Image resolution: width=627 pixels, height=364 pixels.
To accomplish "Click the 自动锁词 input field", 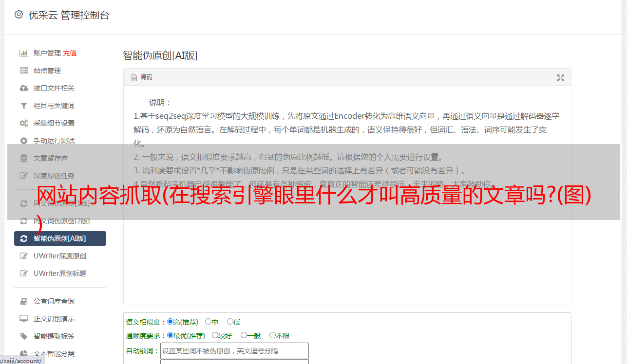I will coord(234,351).
